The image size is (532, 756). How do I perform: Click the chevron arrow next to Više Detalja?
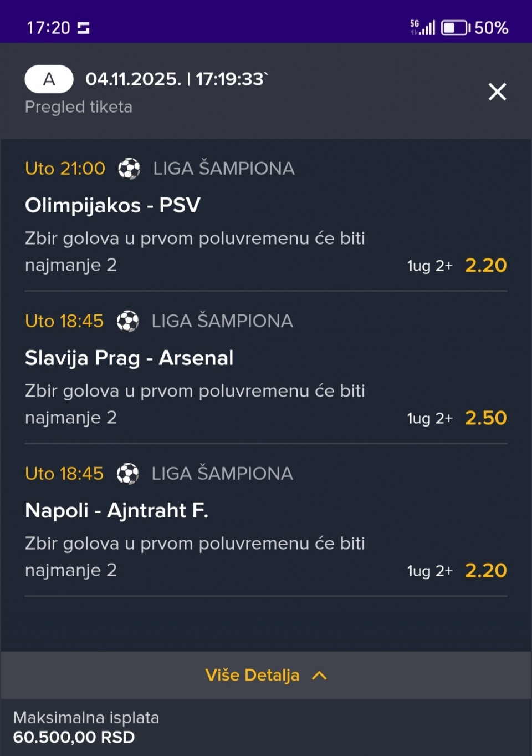pyautogui.click(x=319, y=675)
